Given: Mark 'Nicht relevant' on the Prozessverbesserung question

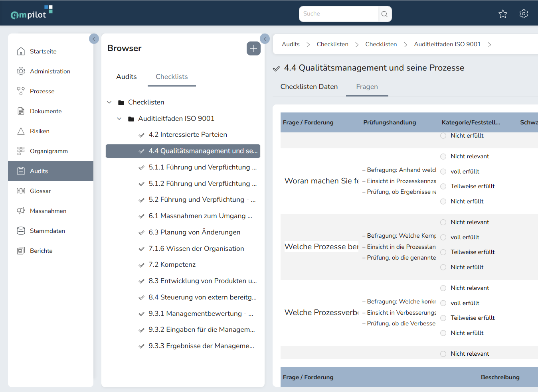Looking at the screenshot, I should tap(443, 288).
